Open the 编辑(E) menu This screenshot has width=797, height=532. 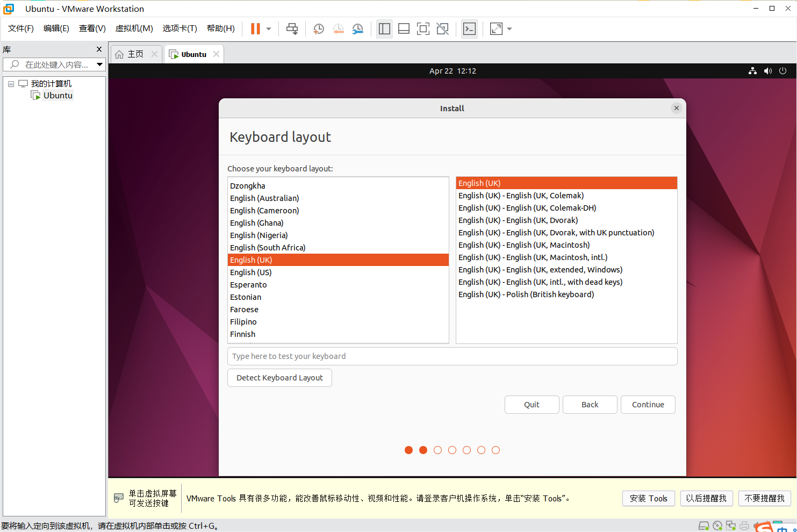click(x=56, y=28)
